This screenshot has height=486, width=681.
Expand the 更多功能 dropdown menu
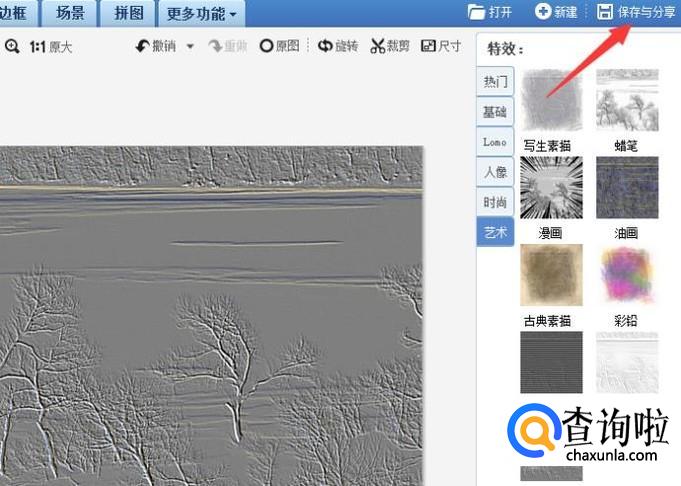tap(202, 13)
